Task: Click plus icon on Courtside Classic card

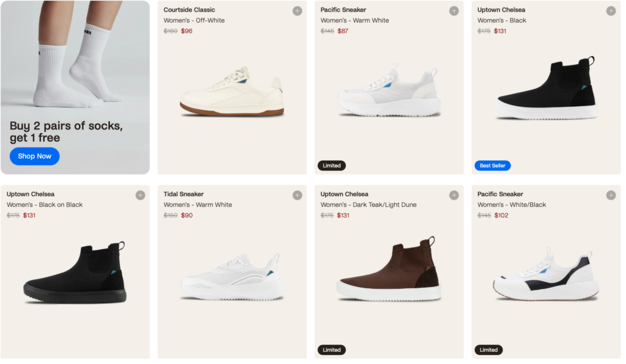Action: pyautogui.click(x=297, y=11)
